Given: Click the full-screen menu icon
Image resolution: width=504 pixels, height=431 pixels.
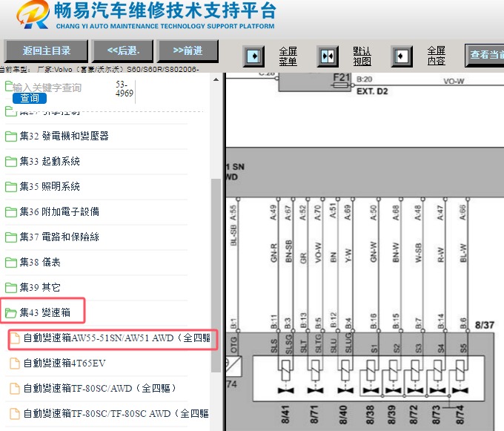Looking at the screenshot, I should [254, 56].
